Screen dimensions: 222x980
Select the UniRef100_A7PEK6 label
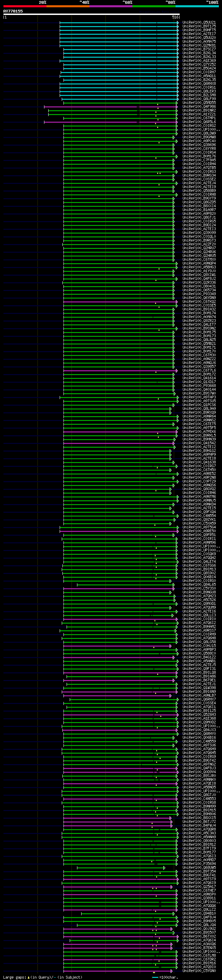[x=199, y=431]
